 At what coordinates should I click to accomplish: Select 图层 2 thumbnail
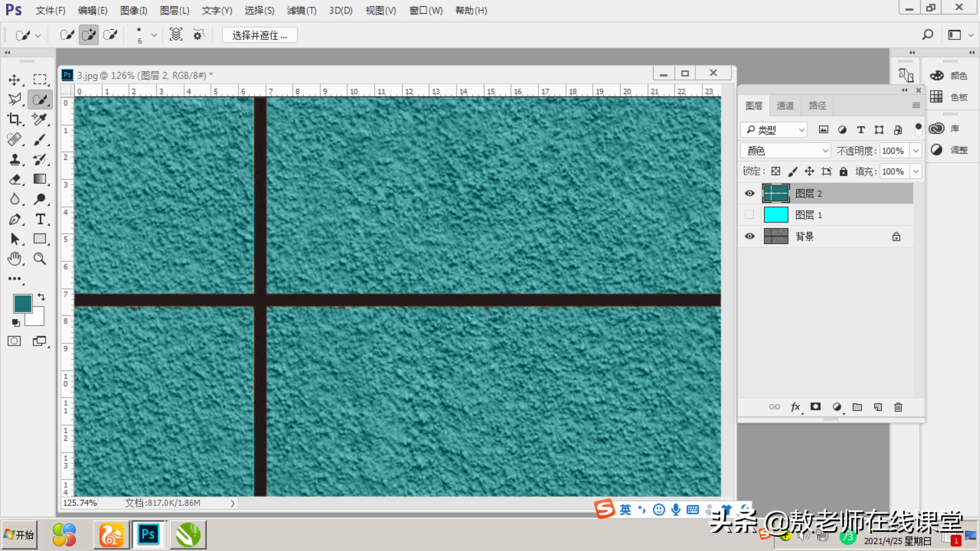775,193
